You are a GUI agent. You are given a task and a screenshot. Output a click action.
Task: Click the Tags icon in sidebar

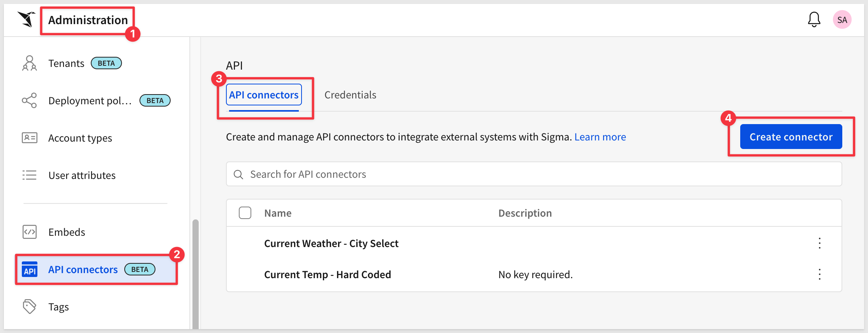[30, 307]
